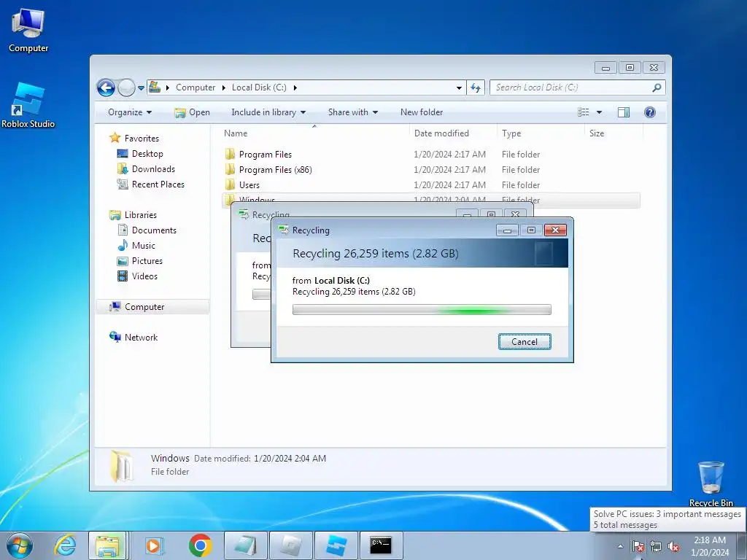747x560 pixels.
Task: Click the notepad-style taskbar icon
Action: click(x=245, y=545)
